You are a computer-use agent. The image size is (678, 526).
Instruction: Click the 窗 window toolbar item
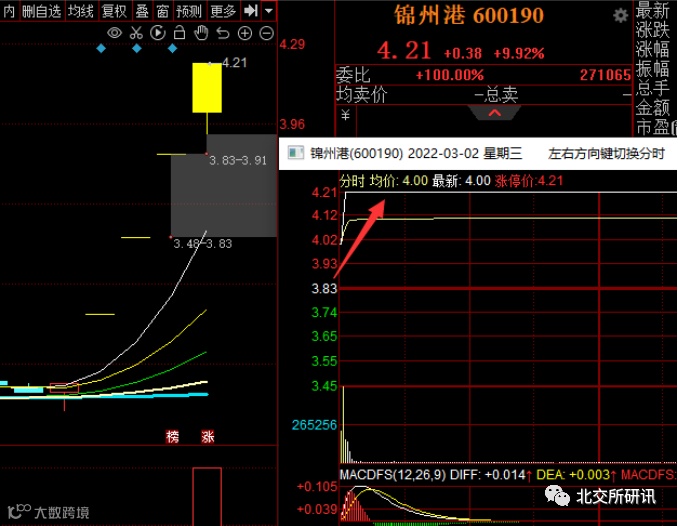point(162,10)
